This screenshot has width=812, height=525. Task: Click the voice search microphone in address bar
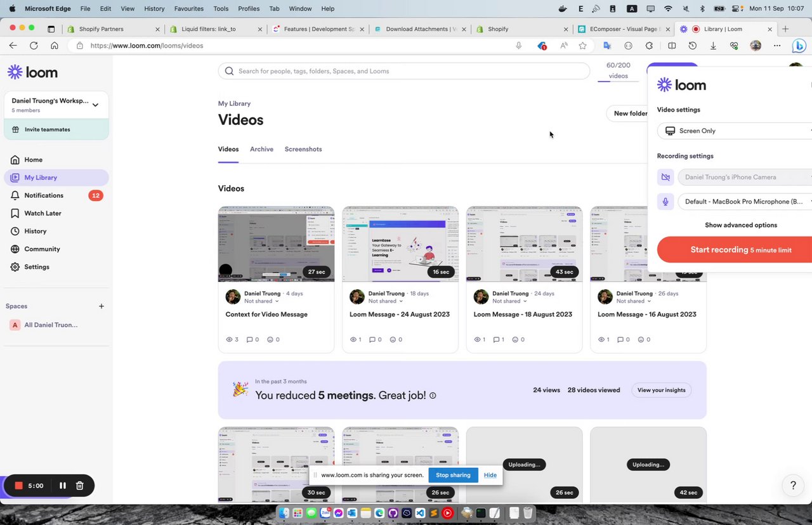[x=518, y=46]
